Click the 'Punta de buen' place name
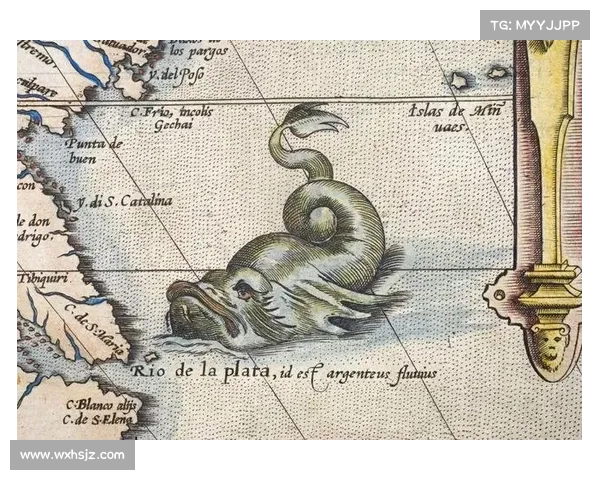The width and height of the screenshot is (600, 480). point(93,150)
